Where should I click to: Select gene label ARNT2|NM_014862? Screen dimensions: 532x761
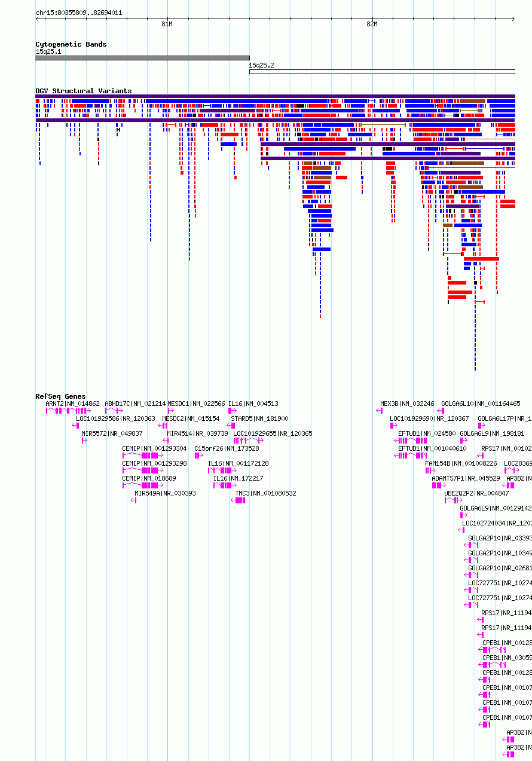[x=73, y=404]
